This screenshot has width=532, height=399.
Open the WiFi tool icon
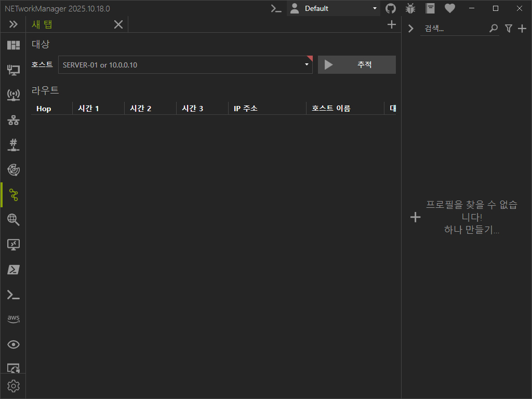tap(13, 95)
